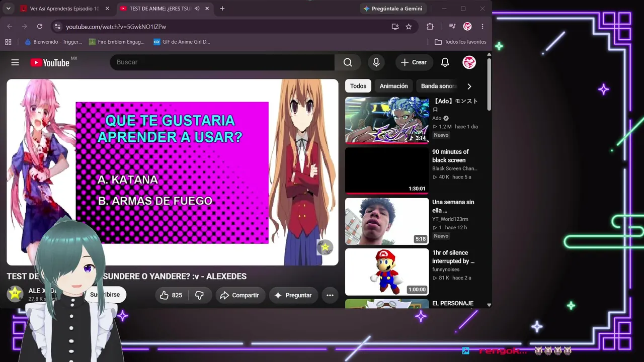Click the star watermark in the video
This screenshot has height=362, width=644.
pos(325,247)
